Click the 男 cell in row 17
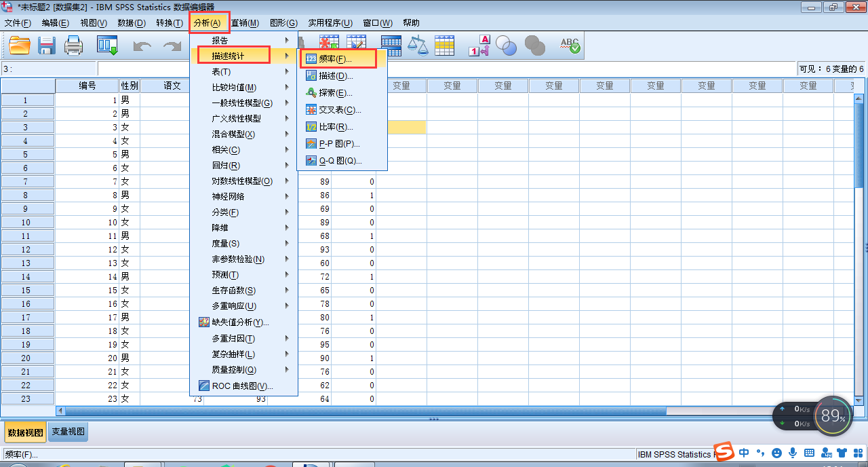 pyautogui.click(x=130, y=317)
